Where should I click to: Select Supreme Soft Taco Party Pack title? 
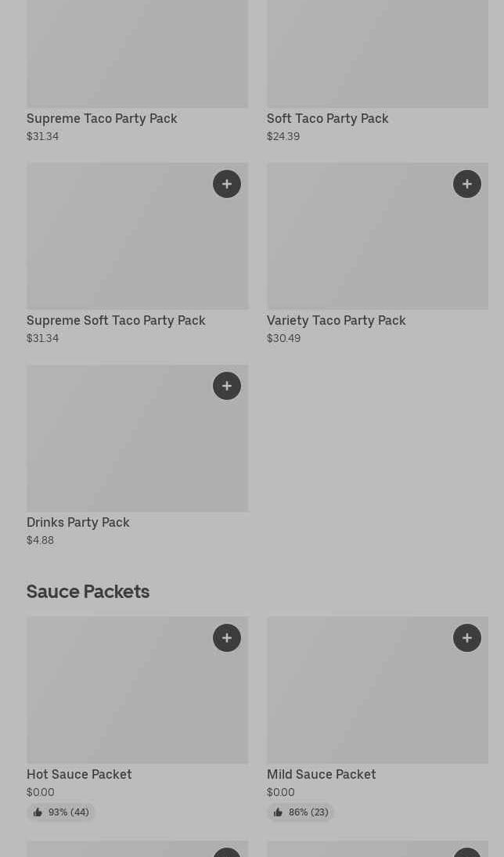point(116,320)
